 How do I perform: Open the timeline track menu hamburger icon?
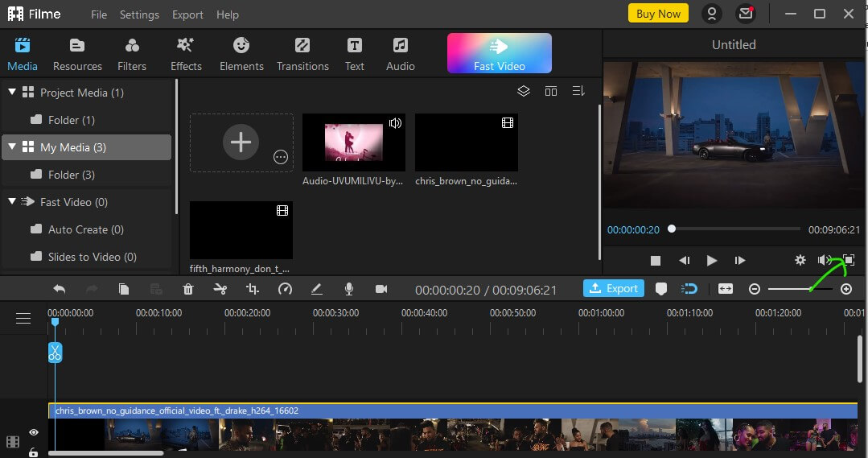pyautogui.click(x=23, y=319)
